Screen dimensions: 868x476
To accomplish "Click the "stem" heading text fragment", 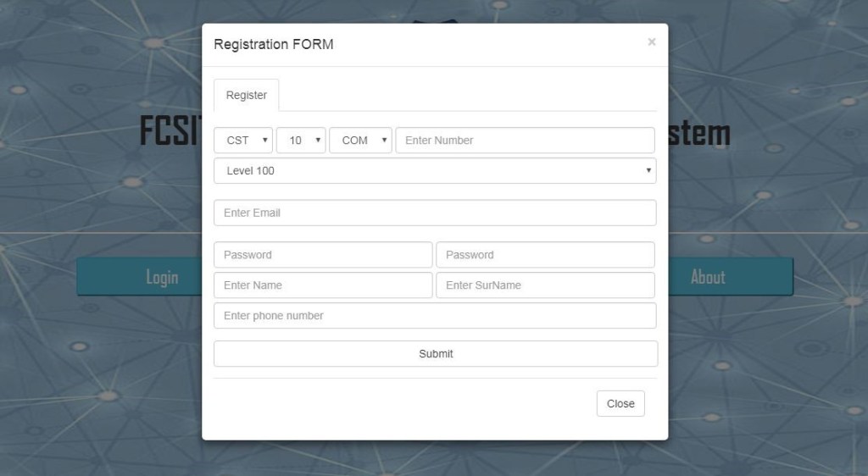I will [x=699, y=133].
